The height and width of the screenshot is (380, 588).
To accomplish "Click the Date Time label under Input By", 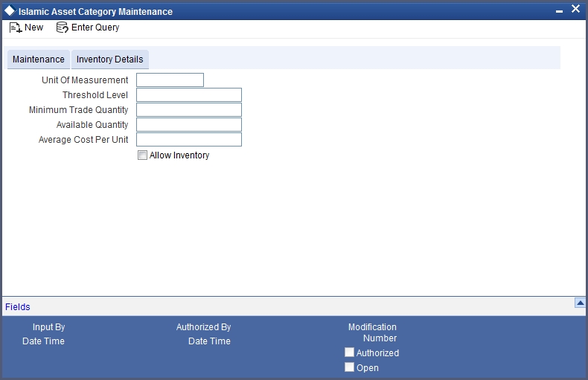I will click(x=43, y=341).
